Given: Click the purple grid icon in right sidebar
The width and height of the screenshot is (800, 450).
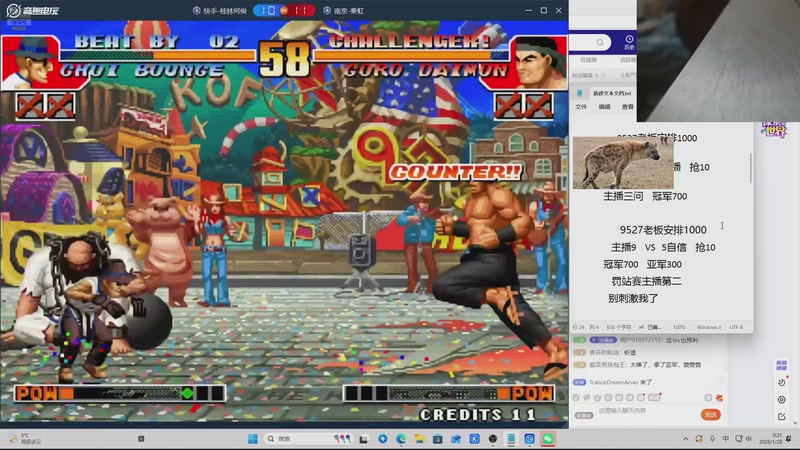Looking at the screenshot, I should click(782, 365).
